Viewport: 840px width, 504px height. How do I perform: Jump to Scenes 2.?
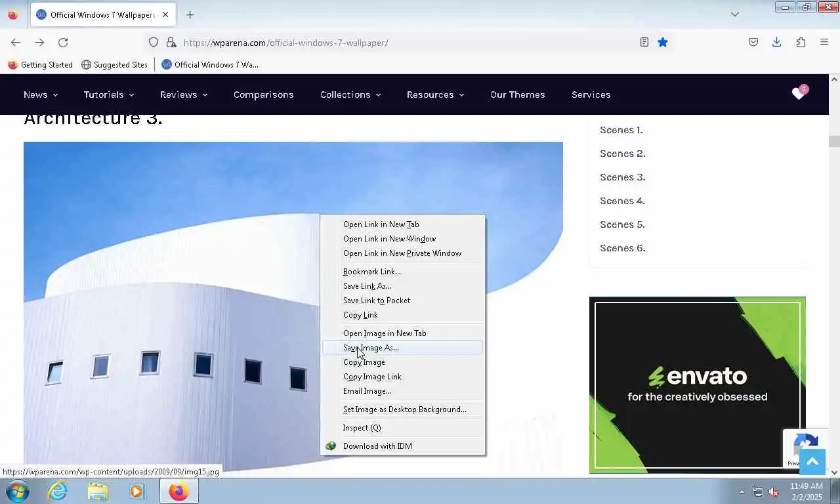[x=623, y=154]
